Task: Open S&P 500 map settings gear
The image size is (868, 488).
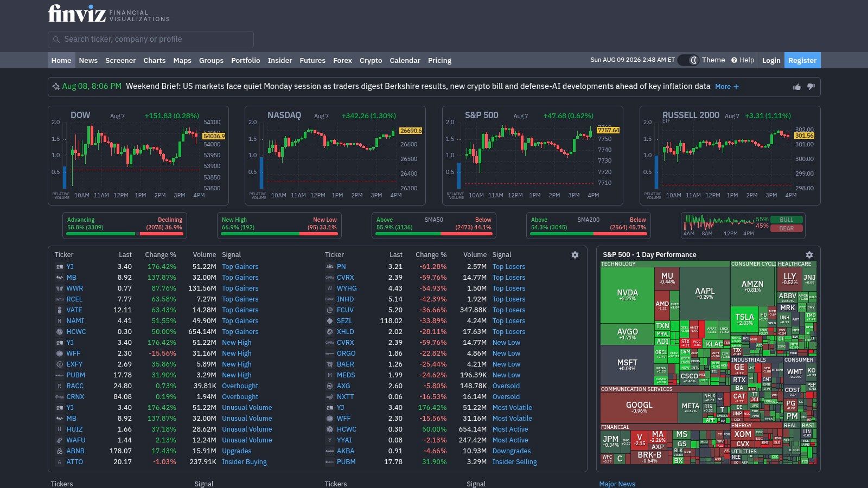Action: [x=809, y=255]
